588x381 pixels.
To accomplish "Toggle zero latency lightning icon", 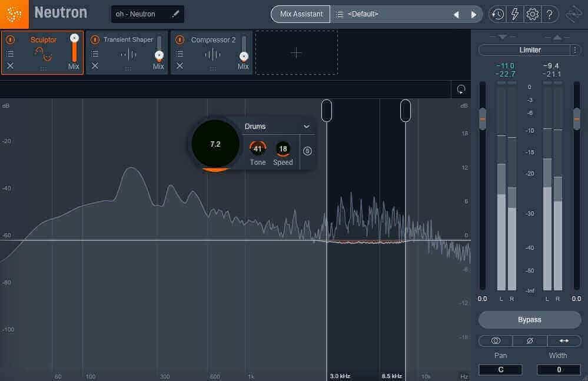I will click(515, 14).
